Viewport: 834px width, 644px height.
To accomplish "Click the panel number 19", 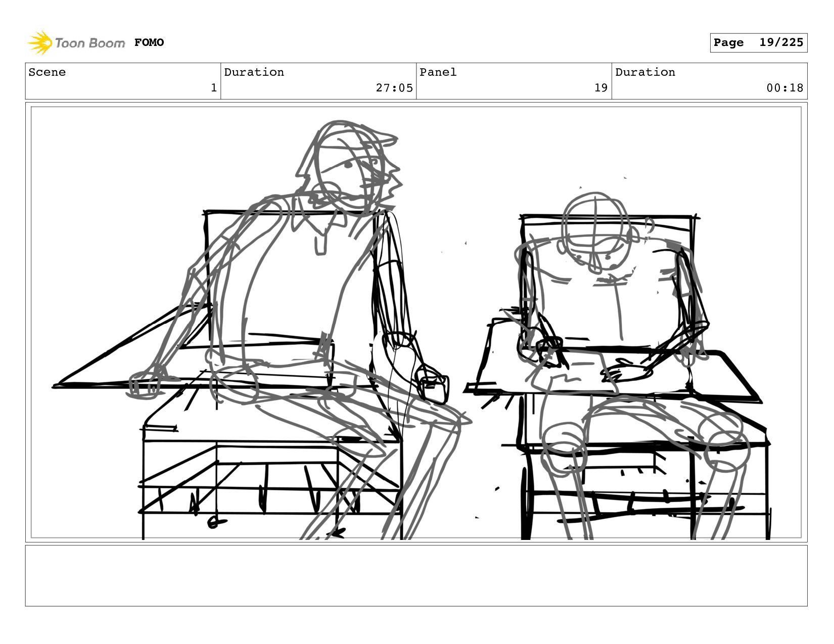I will tap(601, 88).
